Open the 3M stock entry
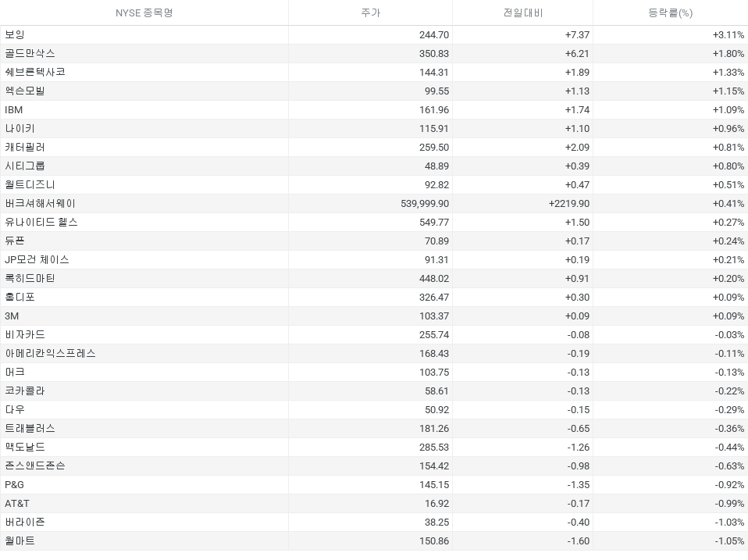The width and height of the screenshot is (748, 560). click(12, 316)
